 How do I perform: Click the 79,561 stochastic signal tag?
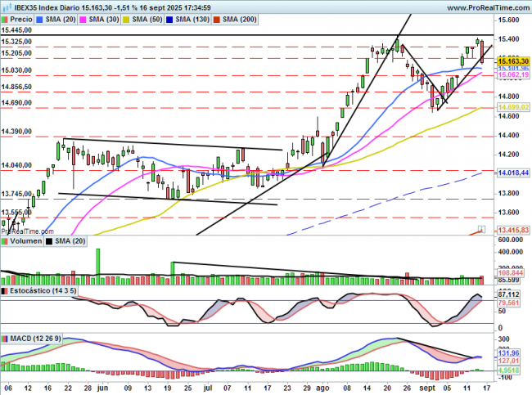tap(508, 303)
